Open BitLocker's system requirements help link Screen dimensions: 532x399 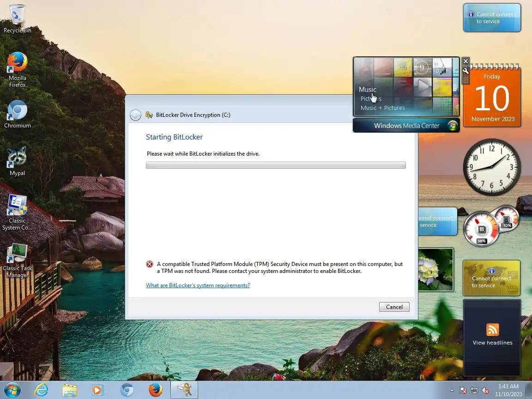point(198,285)
